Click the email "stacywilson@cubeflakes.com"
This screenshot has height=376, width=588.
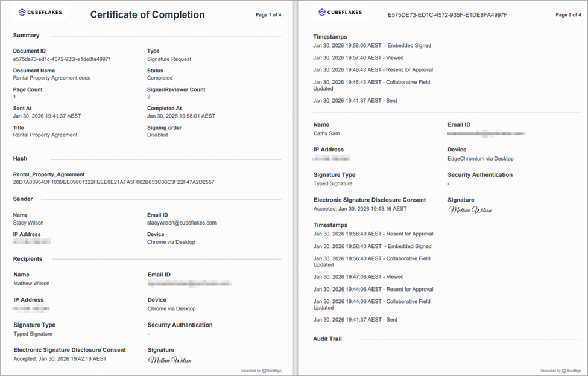pyautogui.click(x=182, y=223)
